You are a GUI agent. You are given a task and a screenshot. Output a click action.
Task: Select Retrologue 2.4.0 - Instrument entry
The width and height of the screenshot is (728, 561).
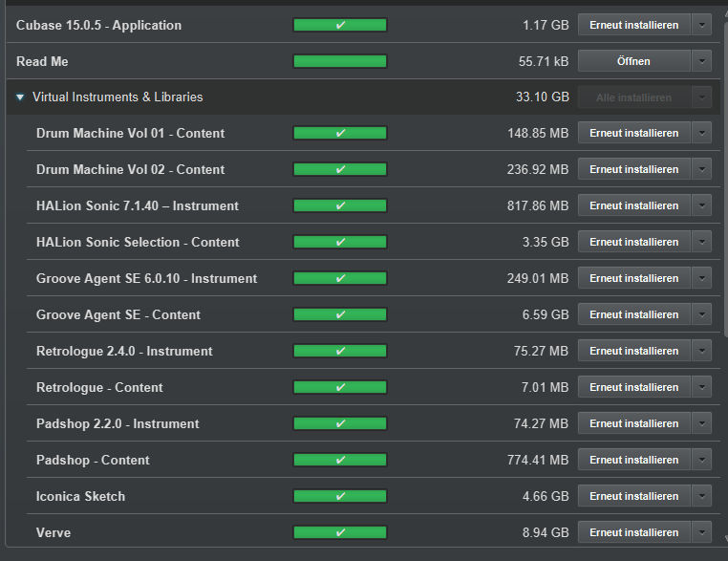coord(124,351)
